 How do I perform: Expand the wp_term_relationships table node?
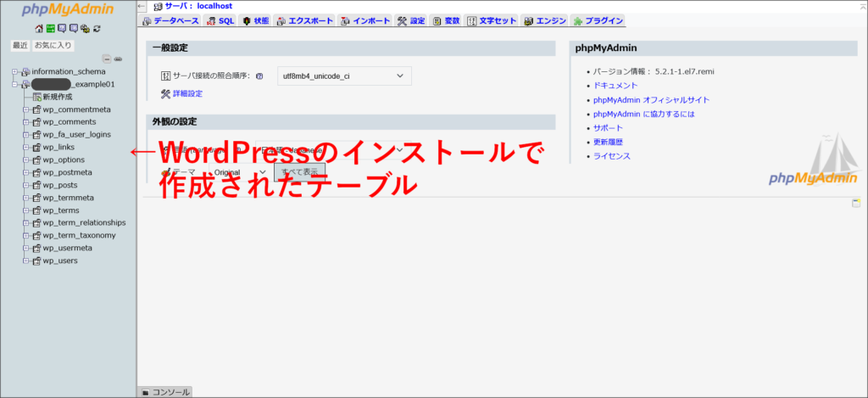pyautogui.click(x=26, y=223)
